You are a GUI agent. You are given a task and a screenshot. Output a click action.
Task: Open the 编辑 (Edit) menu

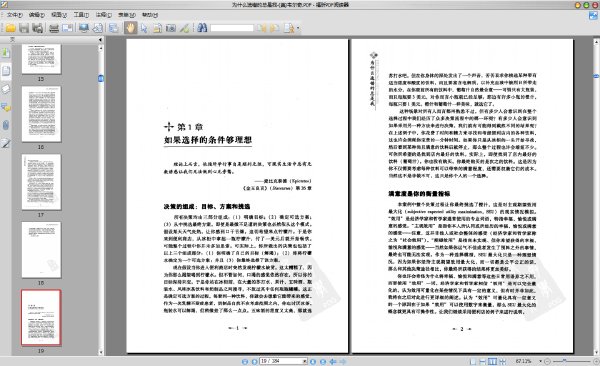click(x=37, y=15)
